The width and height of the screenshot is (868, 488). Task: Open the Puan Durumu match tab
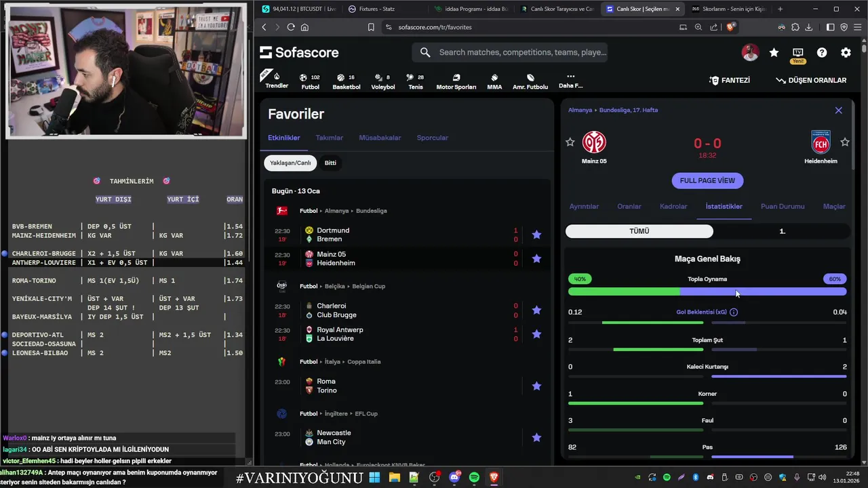coord(783,207)
